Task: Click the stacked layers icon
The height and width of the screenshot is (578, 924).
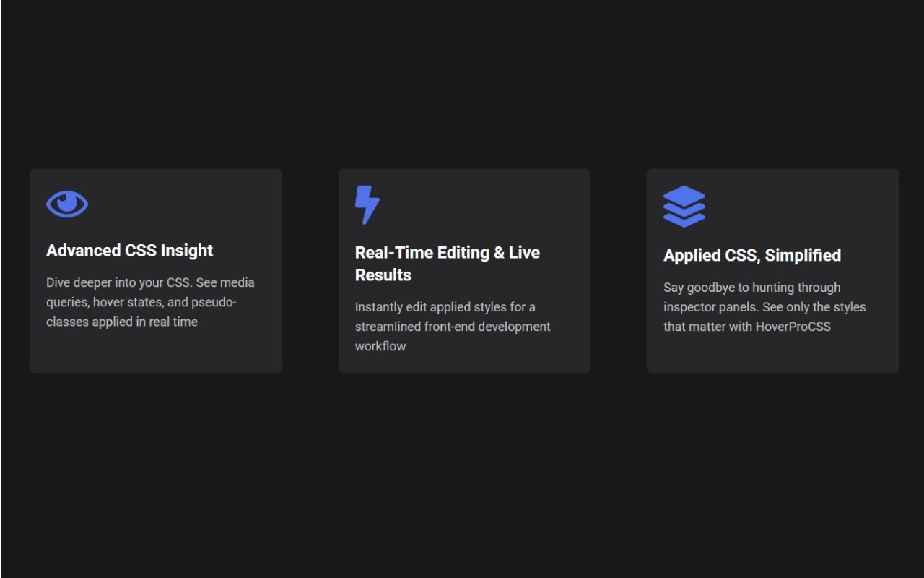Action: [684, 207]
